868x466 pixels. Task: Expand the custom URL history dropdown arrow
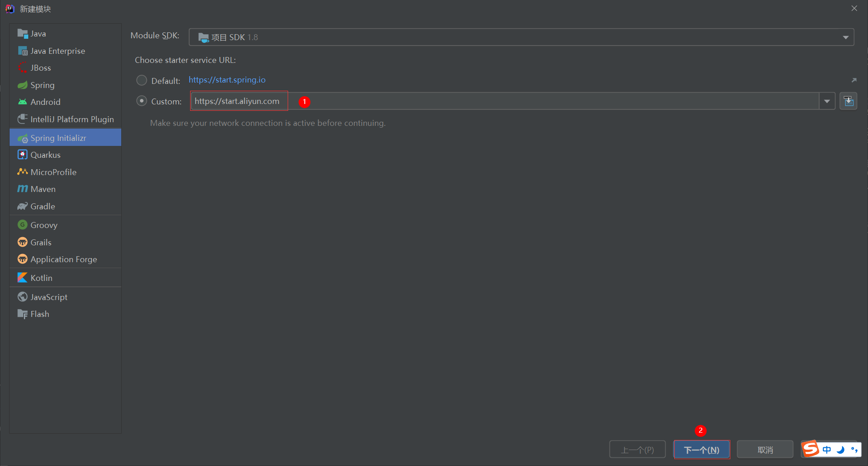[x=827, y=101]
